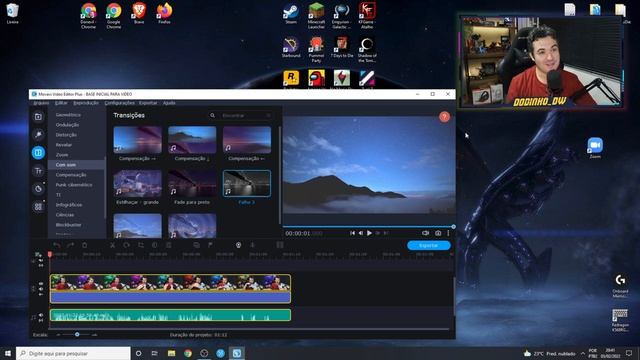Open the Color adjustments icon
640x360 pixels.
tap(155, 245)
